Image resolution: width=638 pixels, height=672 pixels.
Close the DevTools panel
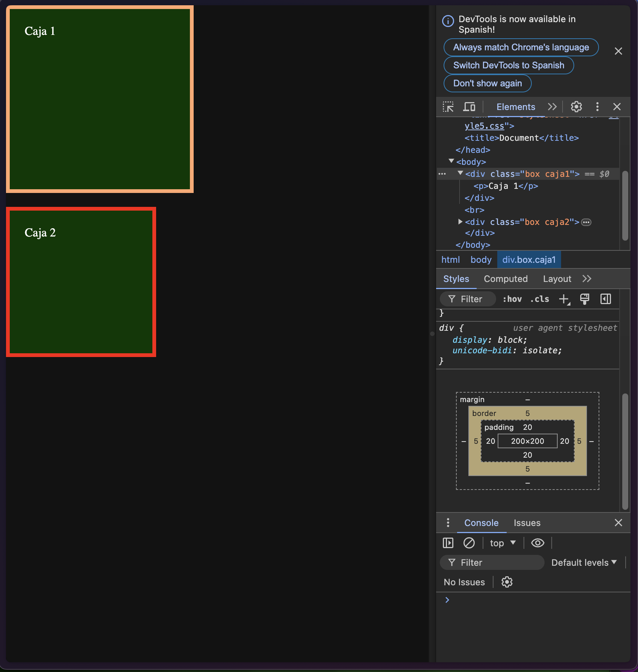coord(617,107)
